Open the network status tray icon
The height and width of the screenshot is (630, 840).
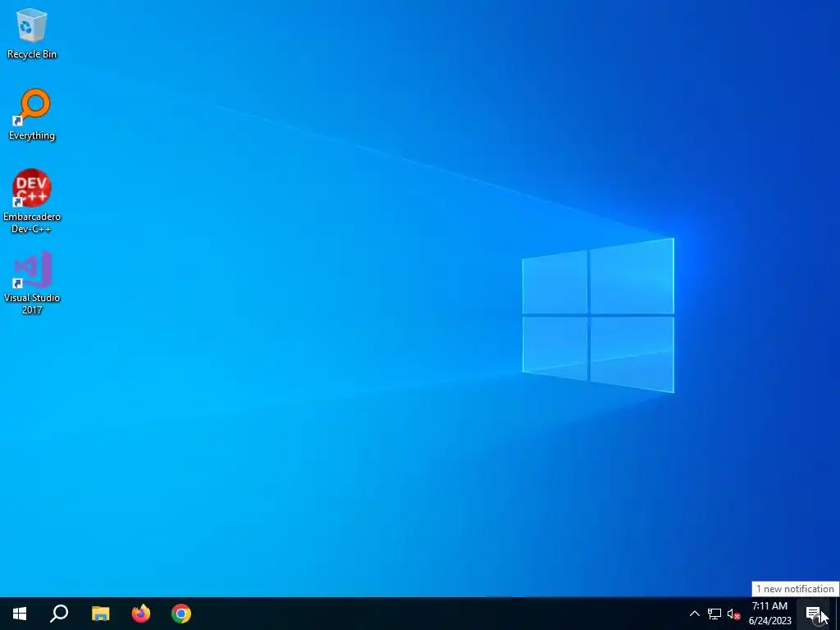click(x=714, y=614)
